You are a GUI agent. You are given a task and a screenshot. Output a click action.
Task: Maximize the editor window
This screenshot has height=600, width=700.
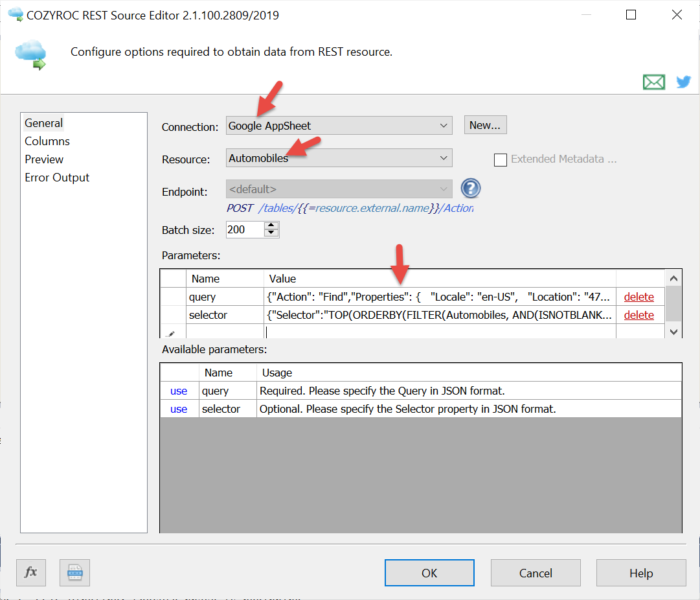631,15
